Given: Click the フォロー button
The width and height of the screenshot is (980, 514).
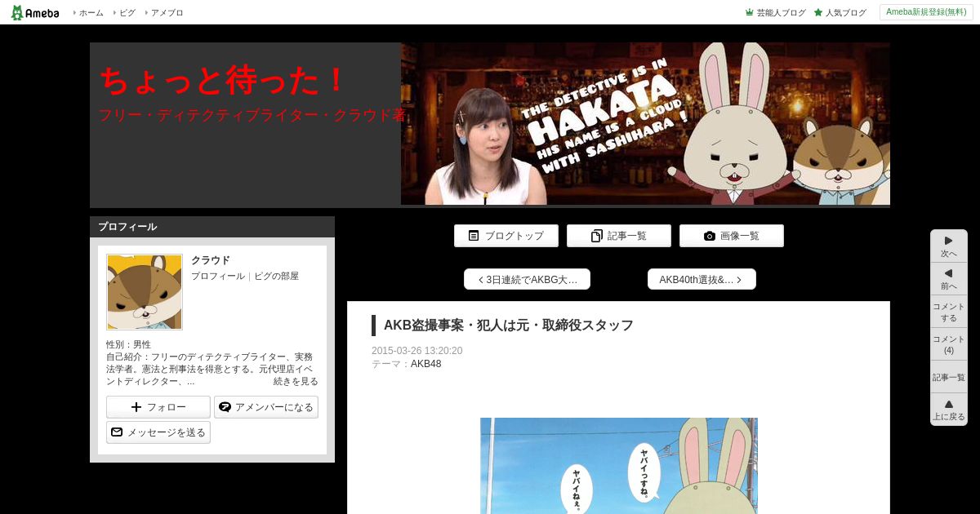Looking at the screenshot, I should tap(158, 407).
